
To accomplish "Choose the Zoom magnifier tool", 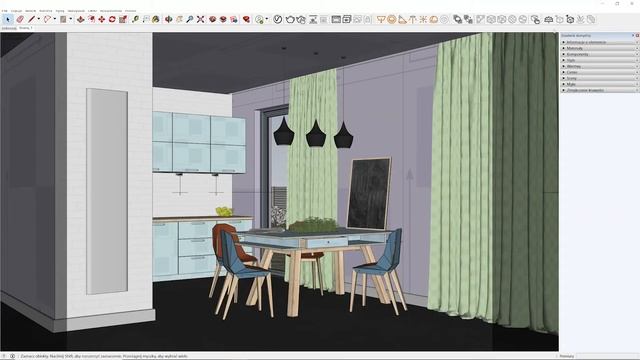I will [190, 19].
